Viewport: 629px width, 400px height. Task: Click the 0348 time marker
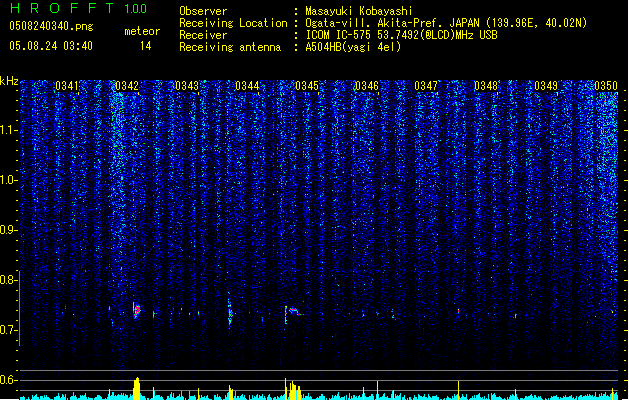coord(486,86)
